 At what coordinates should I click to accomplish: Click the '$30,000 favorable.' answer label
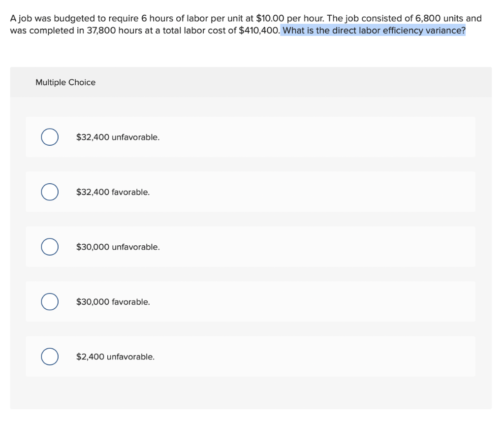click(x=113, y=302)
